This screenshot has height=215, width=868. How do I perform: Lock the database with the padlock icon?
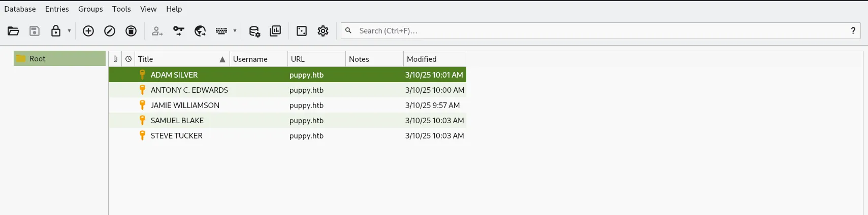click(56, 31)
